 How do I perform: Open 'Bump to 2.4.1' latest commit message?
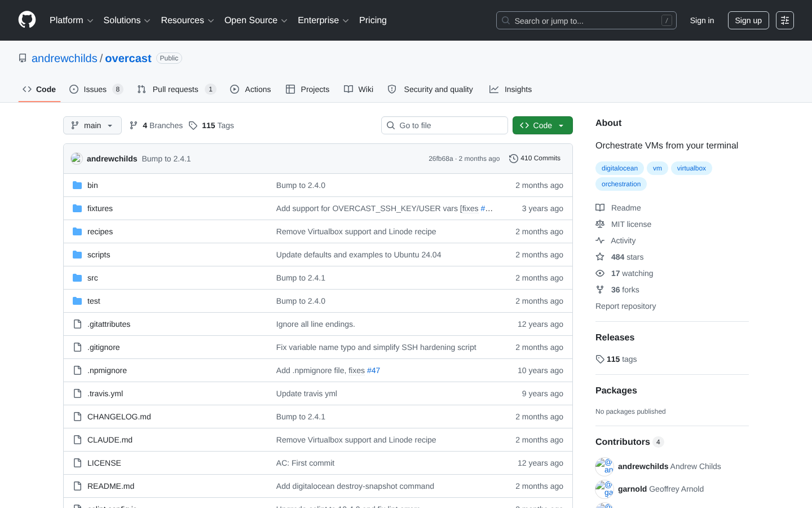coord(166,159)
